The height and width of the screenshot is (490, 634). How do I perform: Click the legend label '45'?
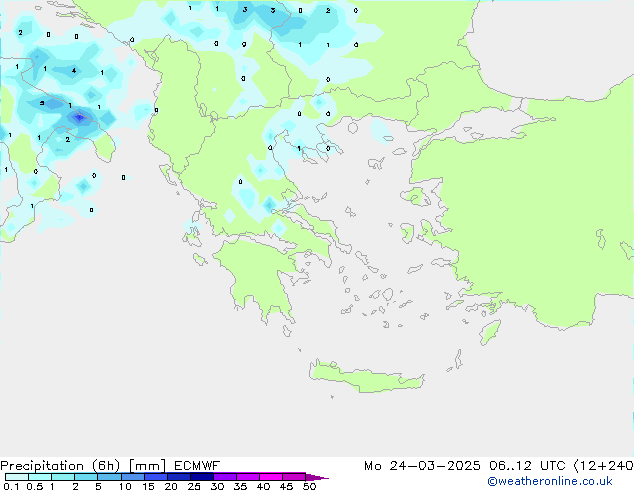pyautogui.click(x=286, y=486)
